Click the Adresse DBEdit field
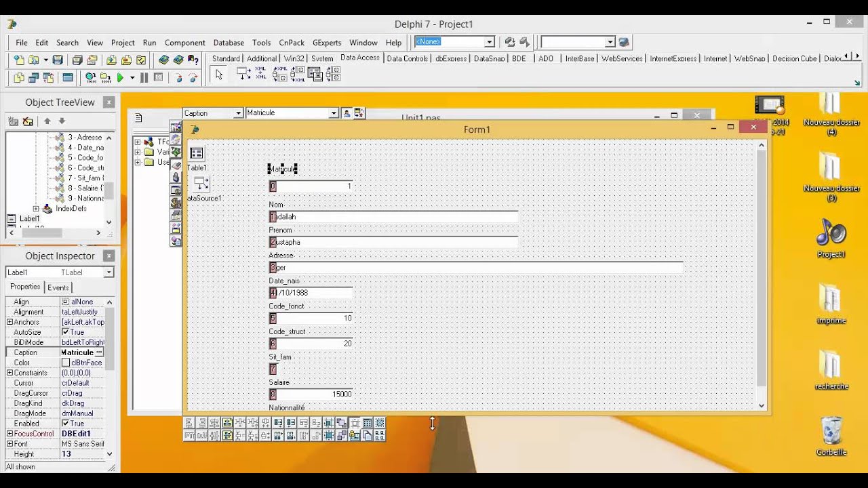Viewport: 868px width, 488px height. 476,268
